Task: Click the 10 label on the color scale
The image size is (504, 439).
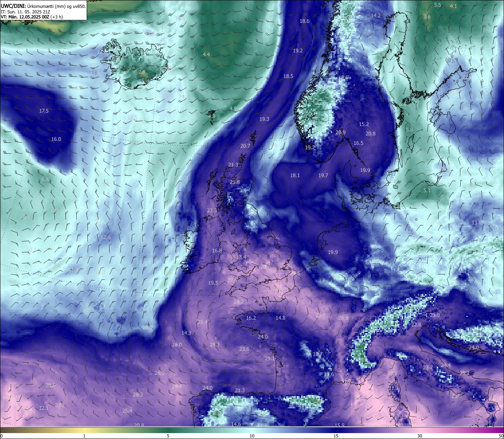Action: click(252, 436)
